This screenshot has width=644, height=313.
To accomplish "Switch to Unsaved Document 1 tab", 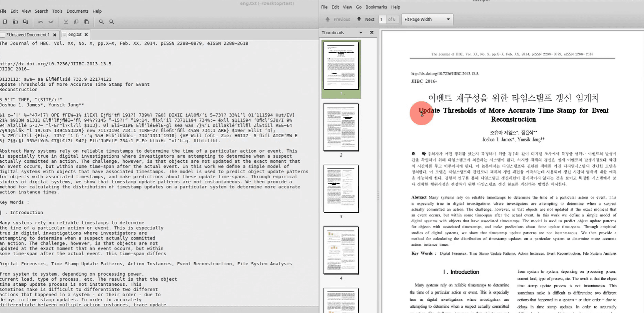I will click(28, 35).
